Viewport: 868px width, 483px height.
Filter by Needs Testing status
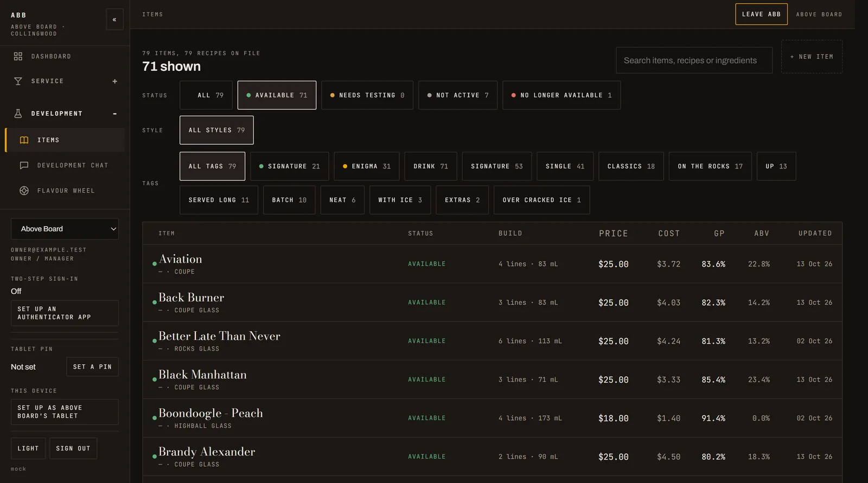coord(367,95)
